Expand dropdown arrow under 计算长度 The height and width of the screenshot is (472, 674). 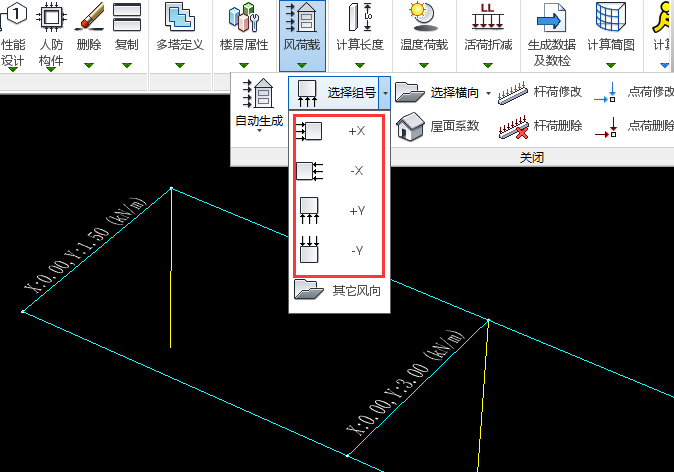[x=360, y=65]
